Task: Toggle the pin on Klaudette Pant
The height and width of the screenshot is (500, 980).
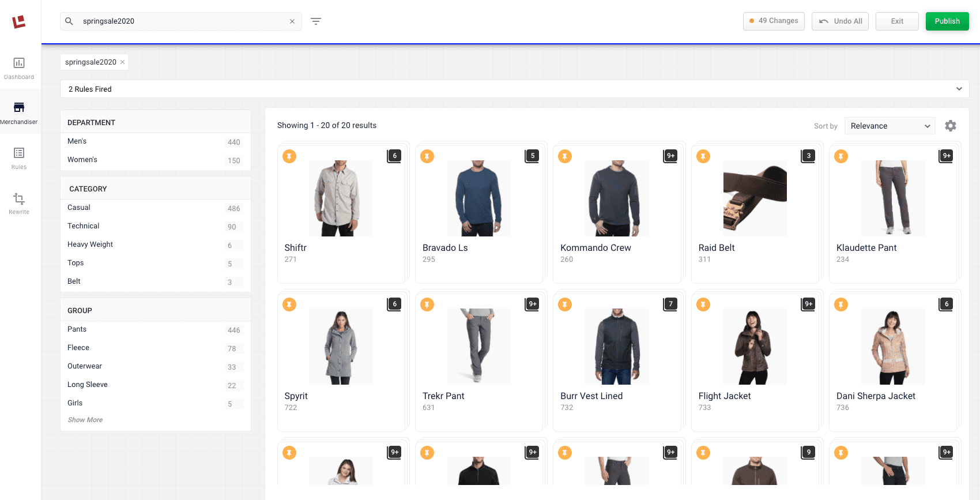Action: (841, 156)
